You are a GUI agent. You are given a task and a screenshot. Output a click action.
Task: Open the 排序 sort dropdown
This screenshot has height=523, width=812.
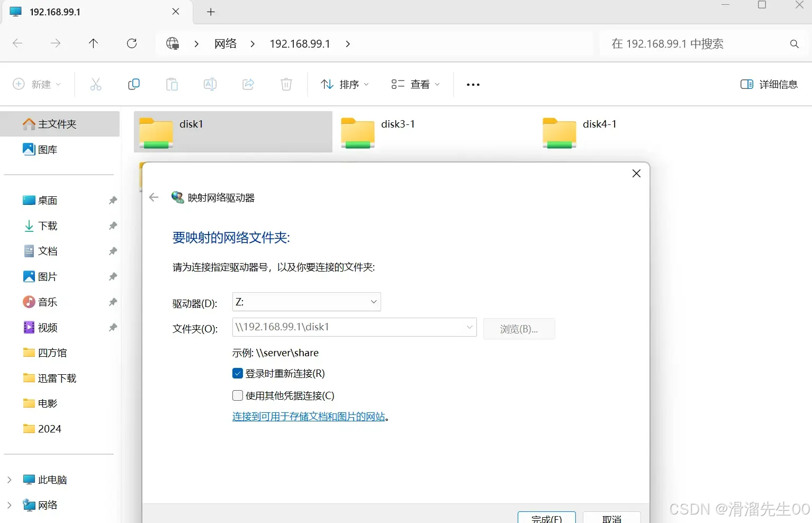tap(345, 84)
